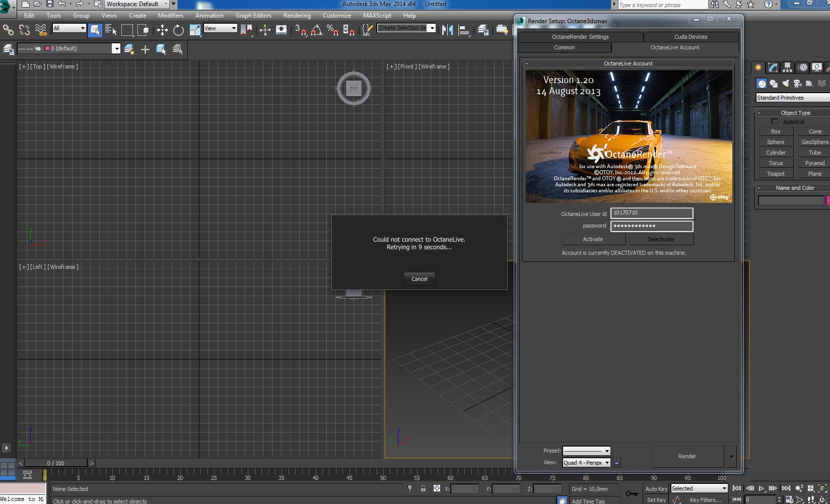Image resolution: width=830 pixels, height=504 pixels.
Task: Open the MAXScript menu
Action: (x=377, y=16)
